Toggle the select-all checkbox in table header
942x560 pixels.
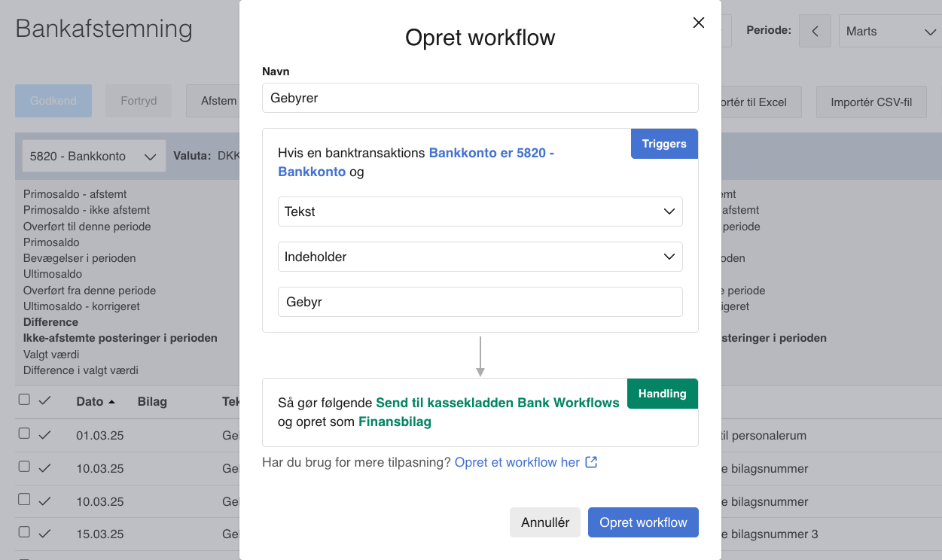[x=24, y=400]
